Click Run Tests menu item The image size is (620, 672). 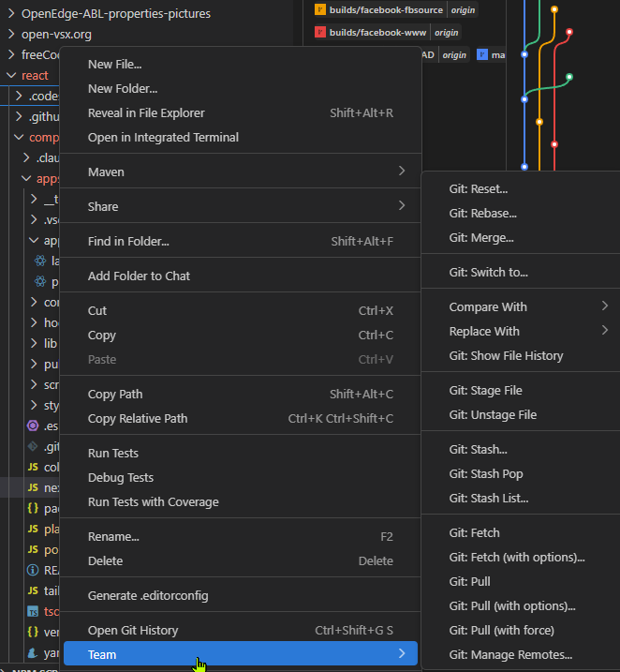pyautogui.click(x=240, y=454)
